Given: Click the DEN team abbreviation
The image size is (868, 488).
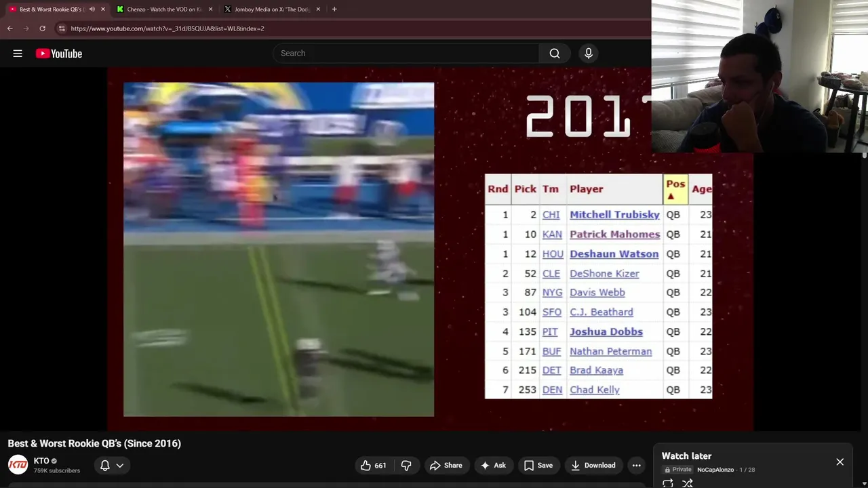Looking at the screenshot, I should tap(552, 390).
